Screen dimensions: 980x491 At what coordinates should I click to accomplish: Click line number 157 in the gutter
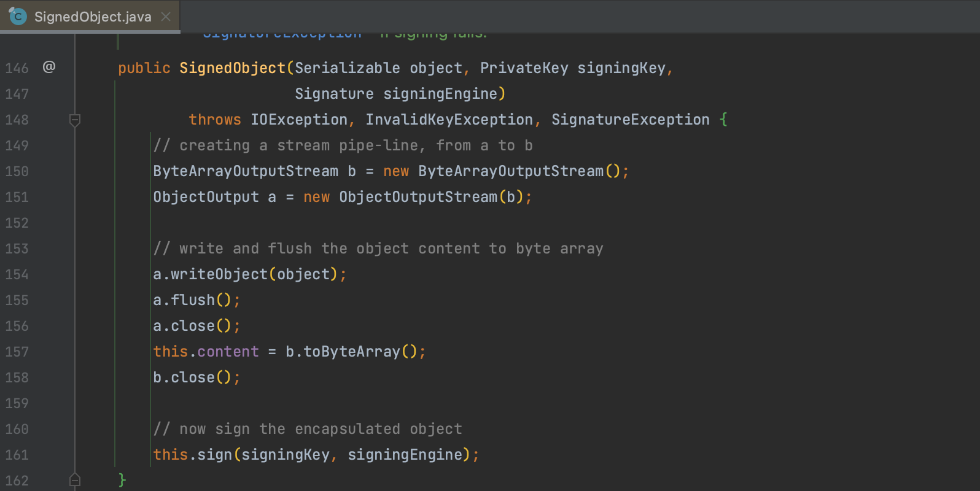click(17, 352)
